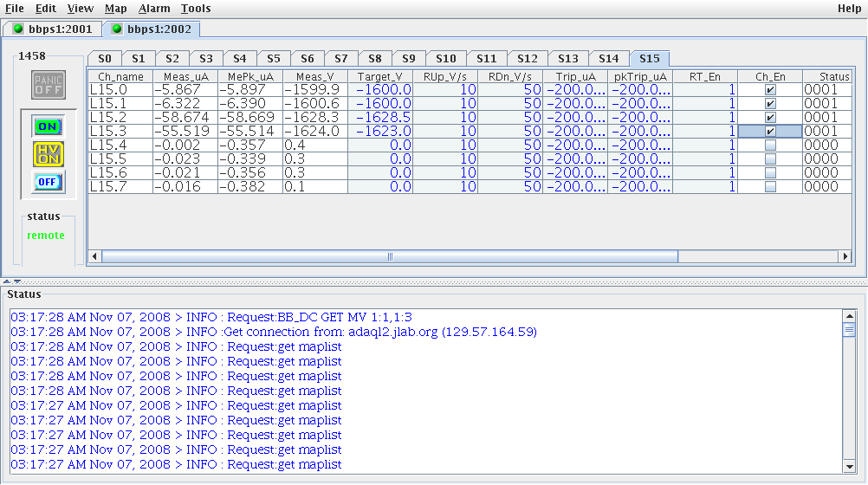This screenshot has height=485, width=868.
Task: Collapse the split pane divider arrows
Action: coord(11,281)
